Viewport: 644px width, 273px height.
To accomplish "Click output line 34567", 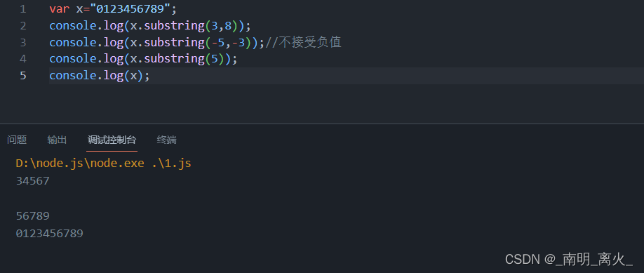I will (x=32, y=181).
